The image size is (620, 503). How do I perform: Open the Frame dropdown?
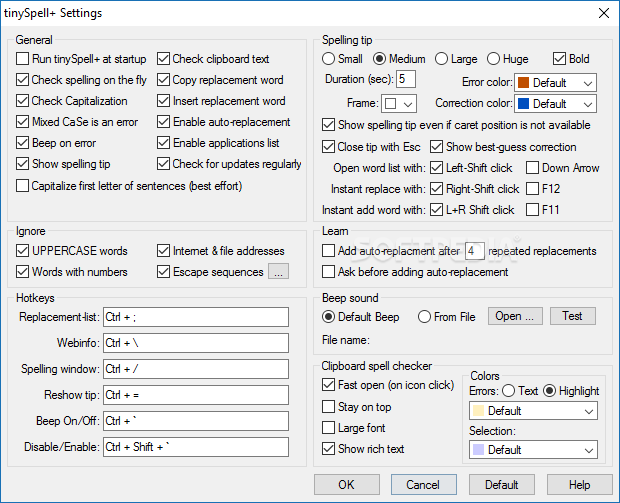pos(399,104)
